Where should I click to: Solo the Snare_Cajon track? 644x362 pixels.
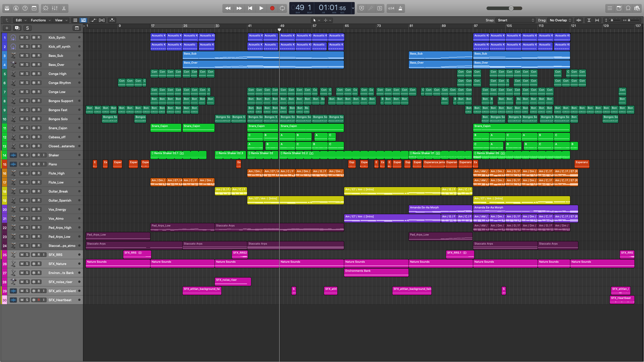[27, 128]
